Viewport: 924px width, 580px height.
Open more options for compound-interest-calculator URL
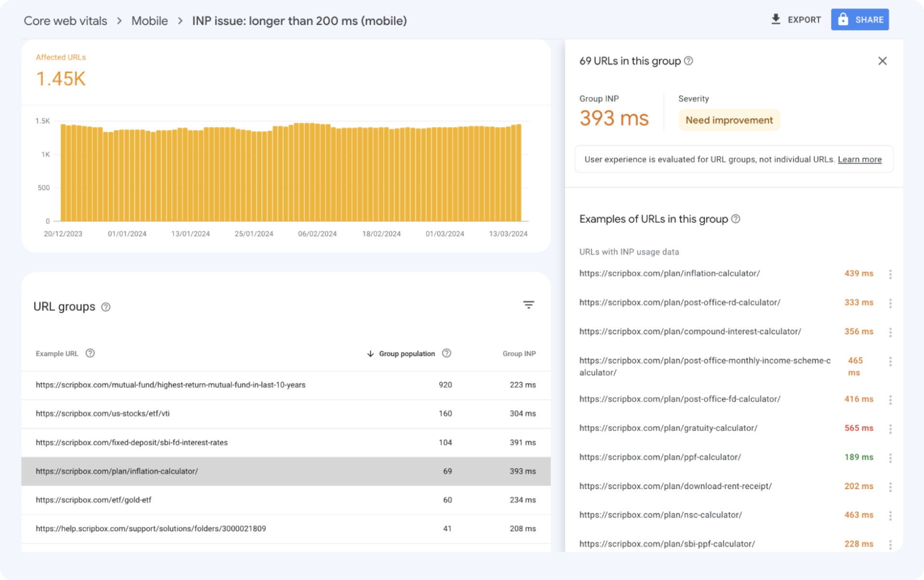890,332
